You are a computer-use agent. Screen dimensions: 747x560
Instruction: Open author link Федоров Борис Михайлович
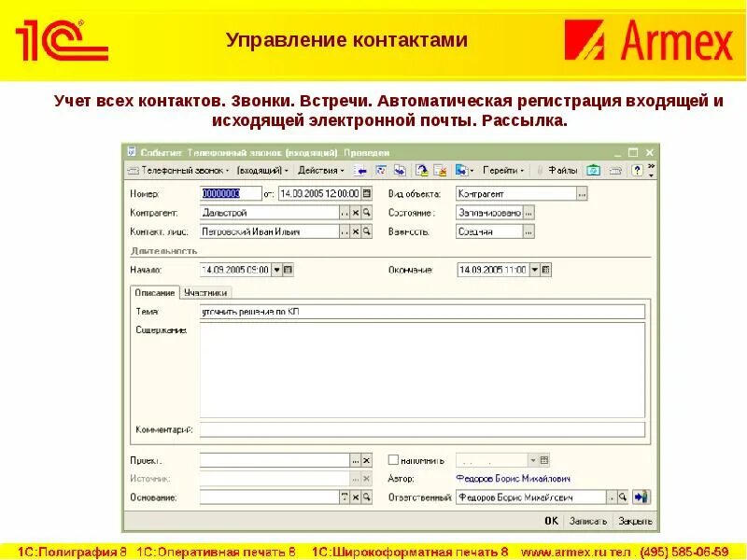click(513, 479)
